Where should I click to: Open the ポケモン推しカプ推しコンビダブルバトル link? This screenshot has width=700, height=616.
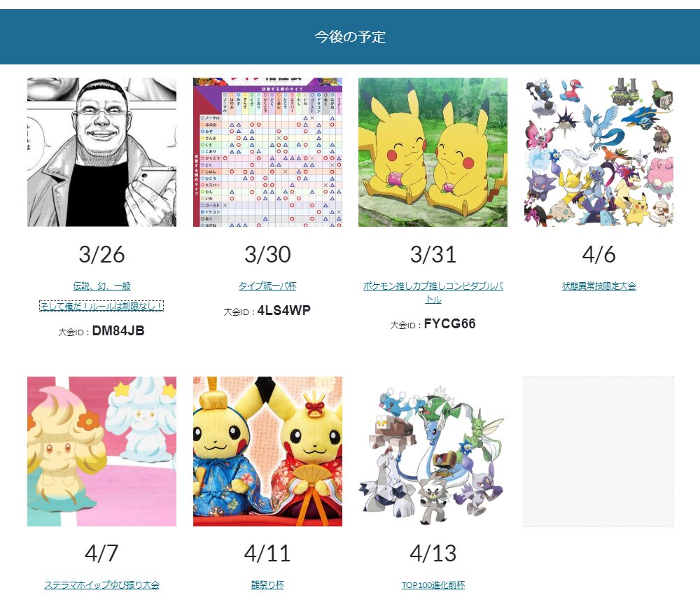pyautogui.click(x=433, y=293)
